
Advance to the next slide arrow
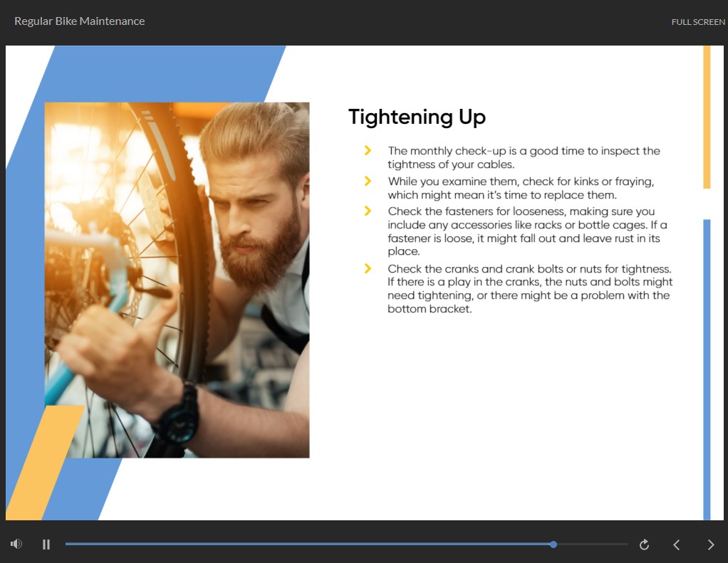(x=711, y=544)
